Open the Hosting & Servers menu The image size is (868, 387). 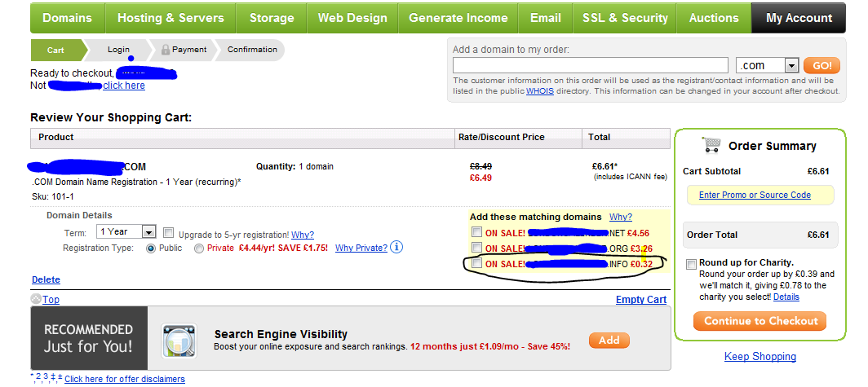[x=170, y=18]
